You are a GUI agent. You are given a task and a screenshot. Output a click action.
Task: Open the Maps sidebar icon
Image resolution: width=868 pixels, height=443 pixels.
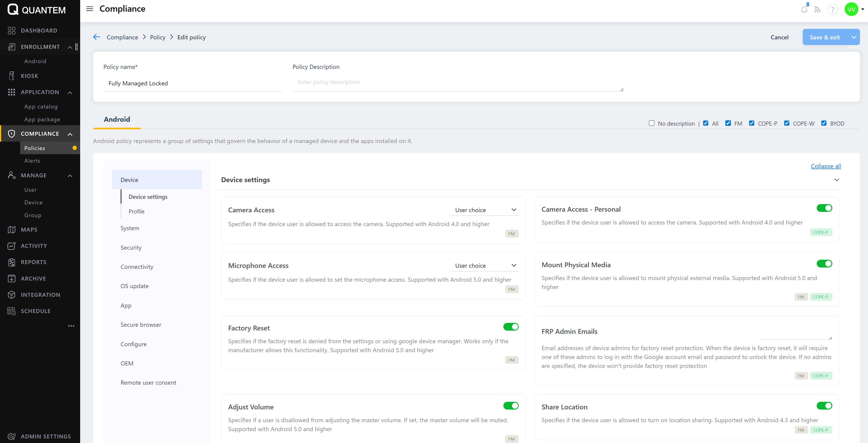pos(11,230)
